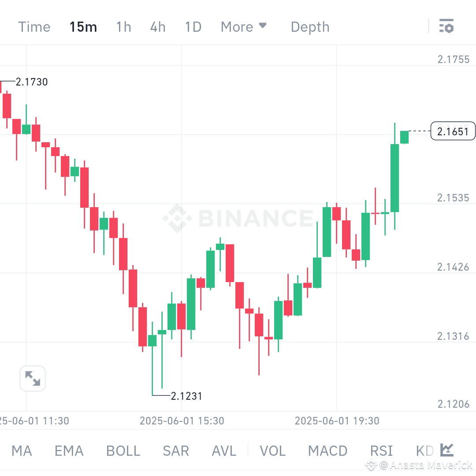Open the Depth view
476x476 pixels.
click(x=310, y=26)
